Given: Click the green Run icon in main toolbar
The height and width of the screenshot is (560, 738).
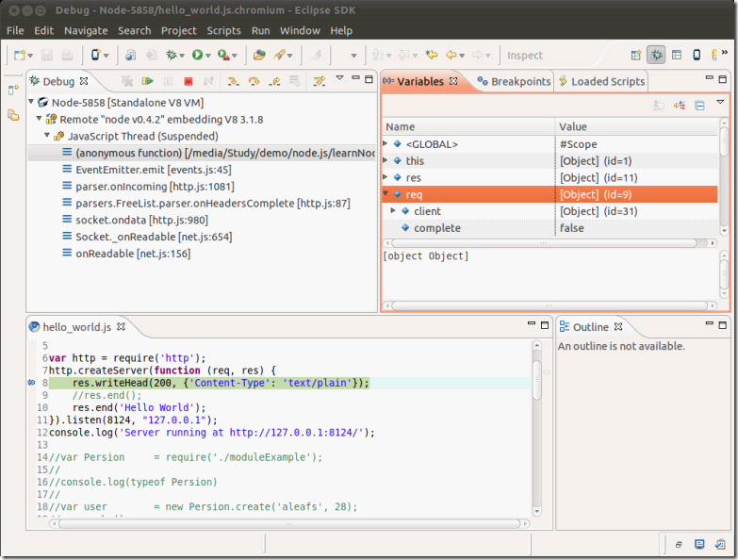Looking at the screenshot, I should pyautogui.click(x=198, y=56).
